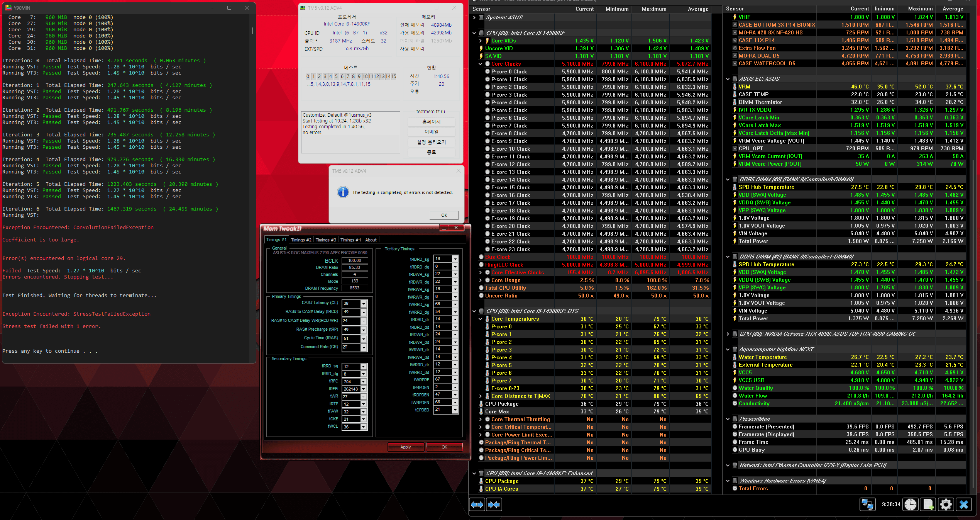Open the HWiNFO remote network monitoring icon
Screen dimensions: 980x520
(867, 505)
